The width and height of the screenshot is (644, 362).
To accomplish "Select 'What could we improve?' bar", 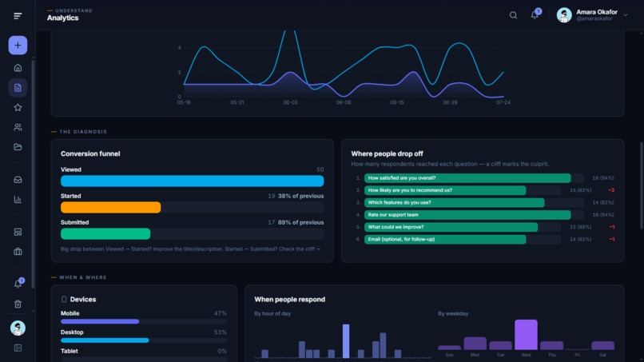I will pyautogui.click(x=451, y=227).
